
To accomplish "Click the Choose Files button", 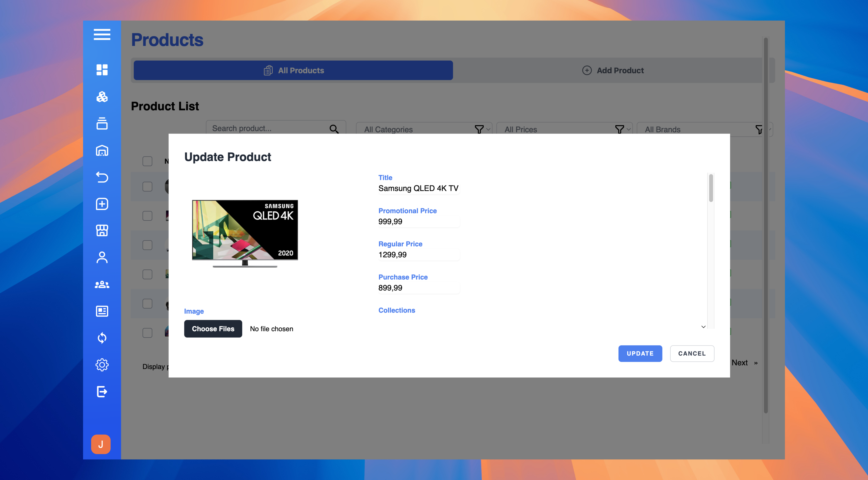I will coord(213,329).
